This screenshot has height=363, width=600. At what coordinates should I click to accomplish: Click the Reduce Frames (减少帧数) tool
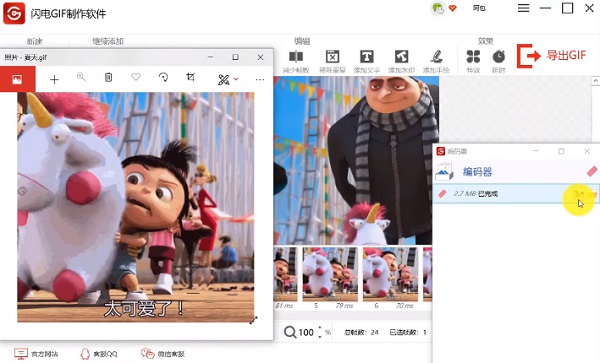[296, 62]
